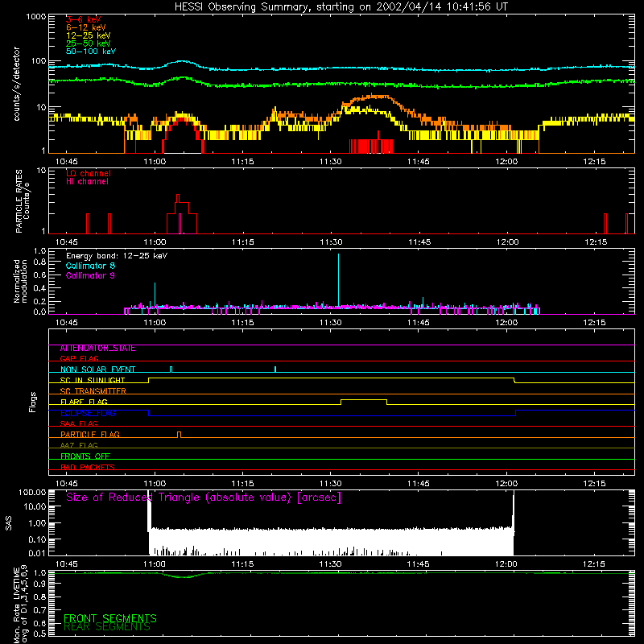Click 100.00 value on SAS axis
The image size is (644, 644).
pyautogui.click(x=32, y=492)
